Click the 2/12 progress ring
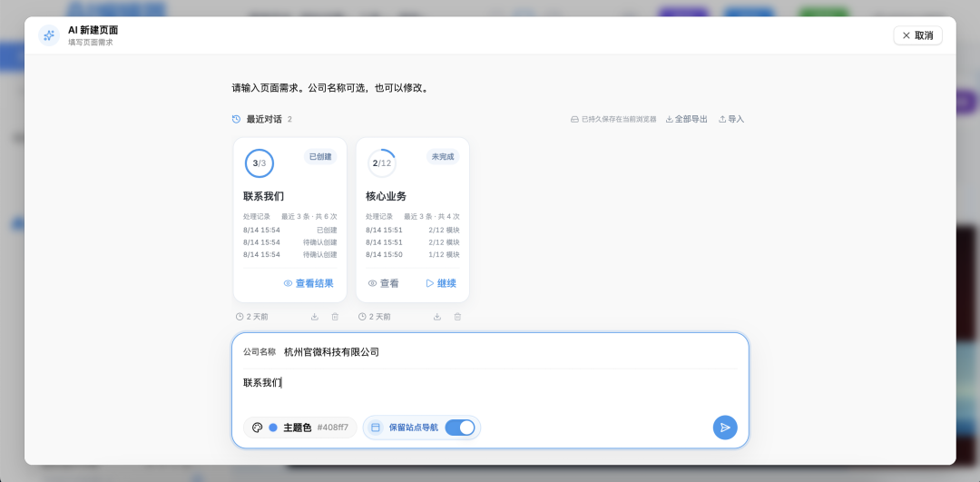This screenshot has width=980, height=482. (382, 163)
